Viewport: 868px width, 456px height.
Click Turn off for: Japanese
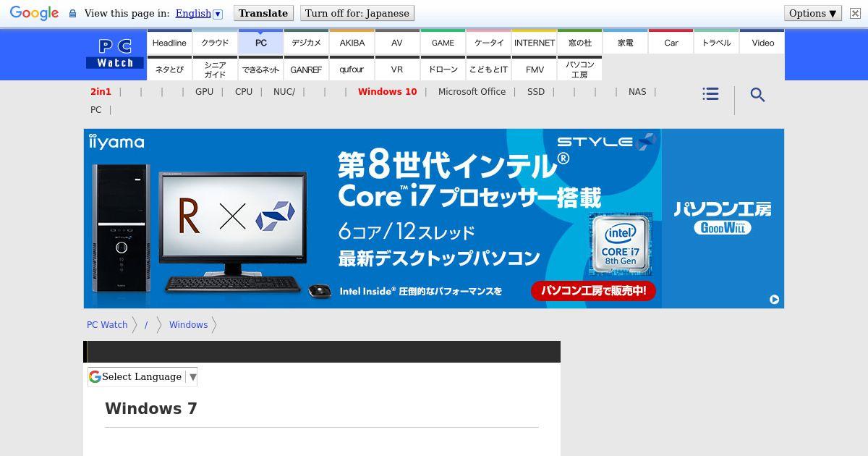tap(357, 13)
